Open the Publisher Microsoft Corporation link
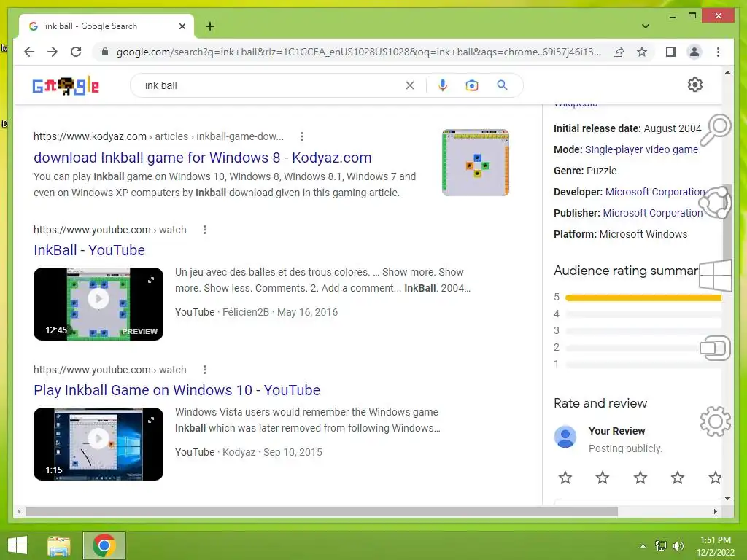The image size is (747, 560). point(653,213)
